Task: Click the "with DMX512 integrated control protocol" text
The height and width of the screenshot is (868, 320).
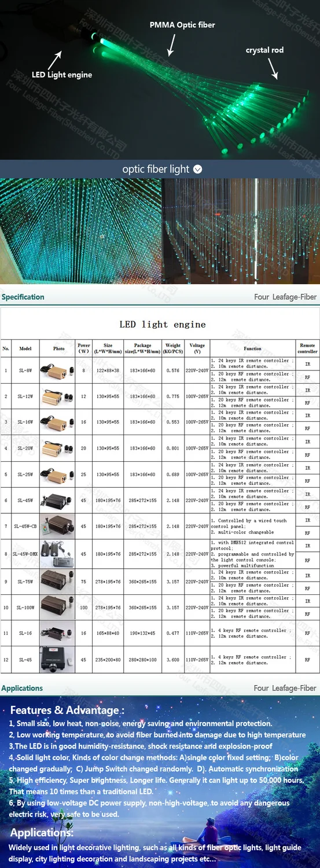Action: pyautogui.click(x=252, y=546)
